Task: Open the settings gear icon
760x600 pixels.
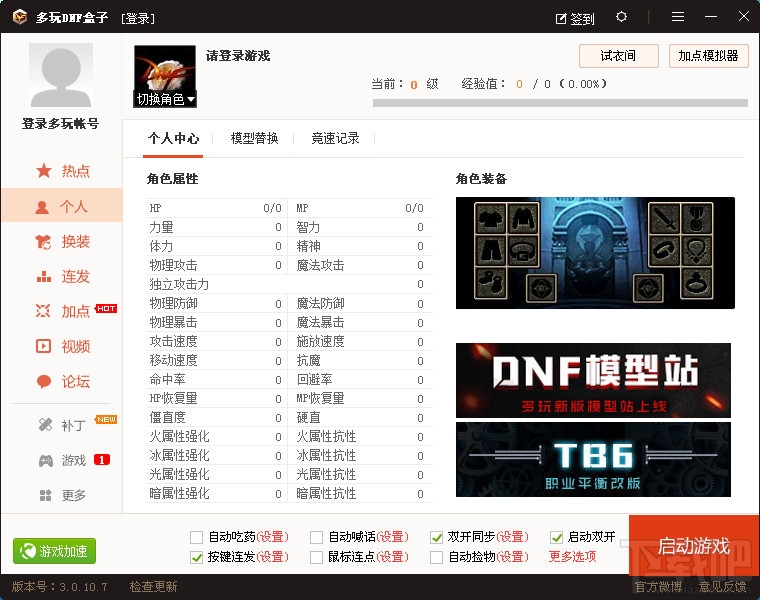Action: pyautogui.click(x=621, y=17)
